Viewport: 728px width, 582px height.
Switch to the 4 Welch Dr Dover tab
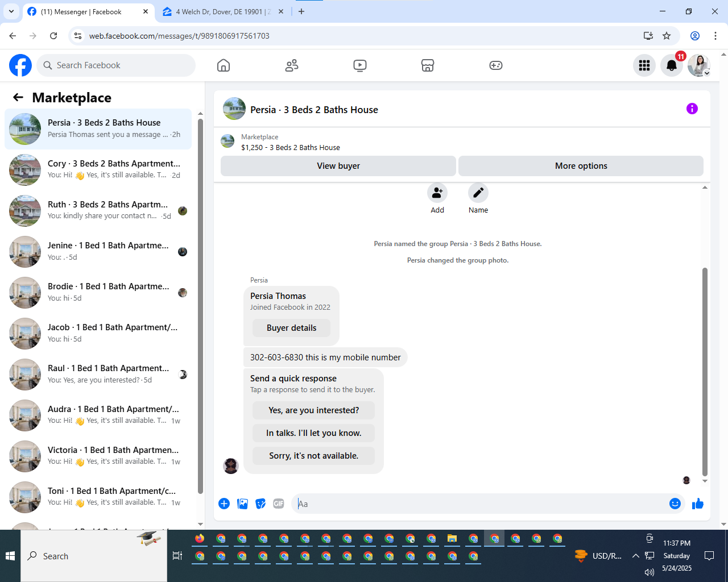tap(223, 11)
